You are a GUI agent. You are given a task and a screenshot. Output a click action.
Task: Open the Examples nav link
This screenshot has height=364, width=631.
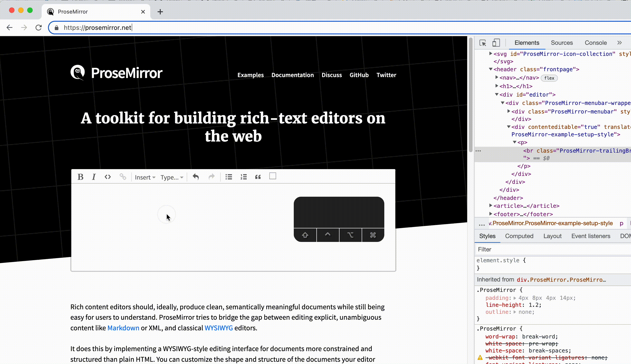tap(251, 75)
